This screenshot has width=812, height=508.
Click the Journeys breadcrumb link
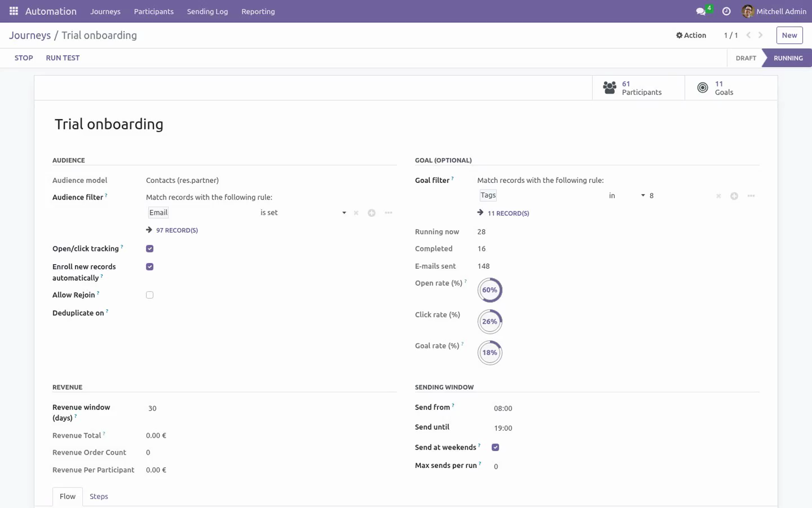pyautogui.click(x=30, y=35)
